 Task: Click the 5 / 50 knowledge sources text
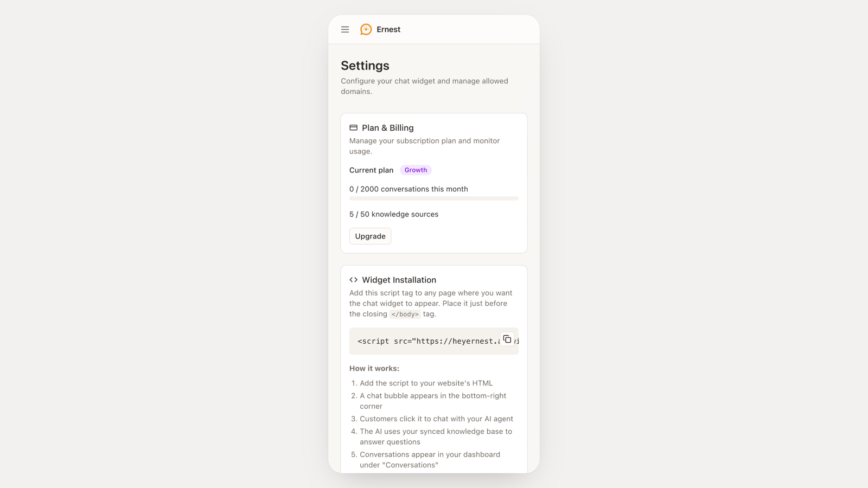[394, 214]
